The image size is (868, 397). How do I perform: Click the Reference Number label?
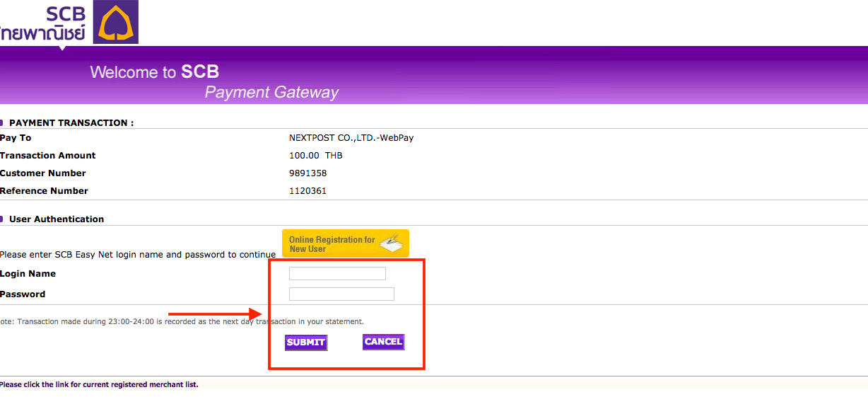45,191
